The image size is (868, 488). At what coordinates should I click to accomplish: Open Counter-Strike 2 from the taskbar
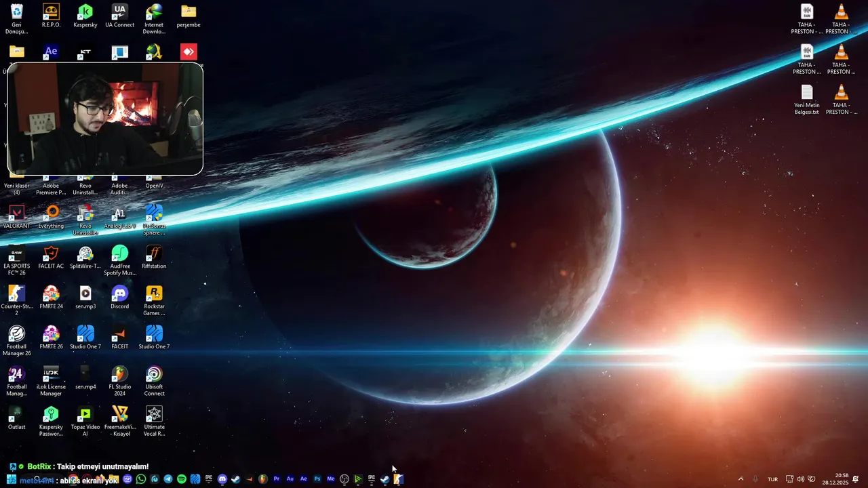(x=398, y=479)
